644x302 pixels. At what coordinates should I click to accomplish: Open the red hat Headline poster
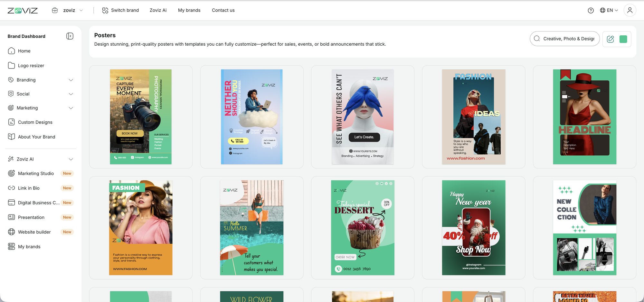585,117
